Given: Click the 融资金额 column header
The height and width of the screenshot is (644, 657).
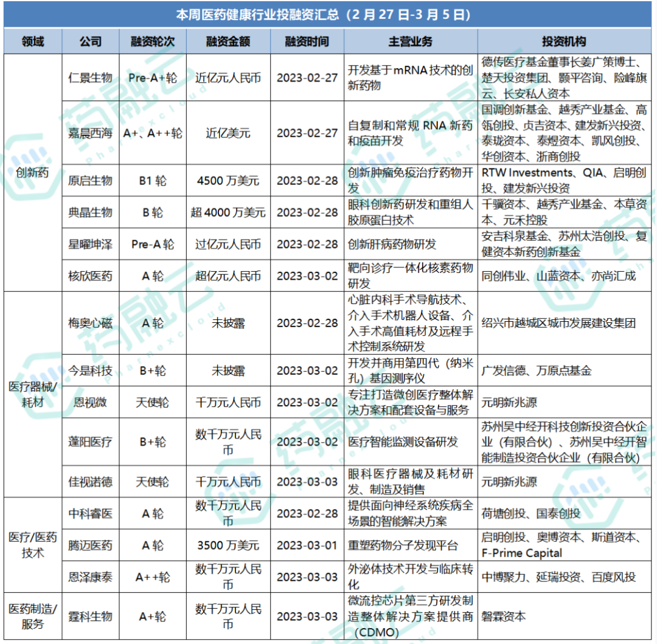Looking at the screenshot, I should click(228, 41).
